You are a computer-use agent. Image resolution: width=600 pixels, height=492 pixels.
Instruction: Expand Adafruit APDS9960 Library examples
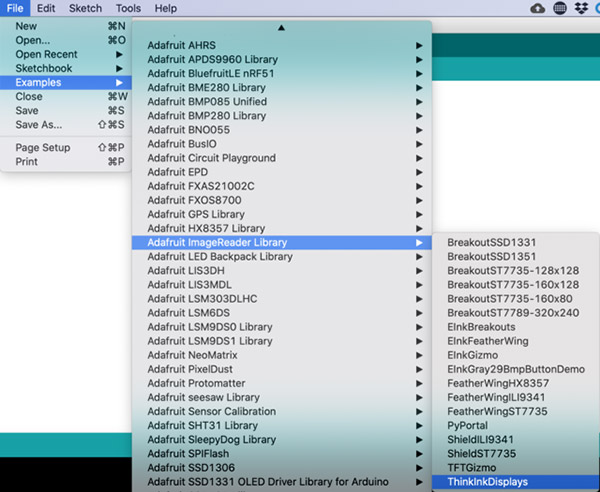click(282, 59)
